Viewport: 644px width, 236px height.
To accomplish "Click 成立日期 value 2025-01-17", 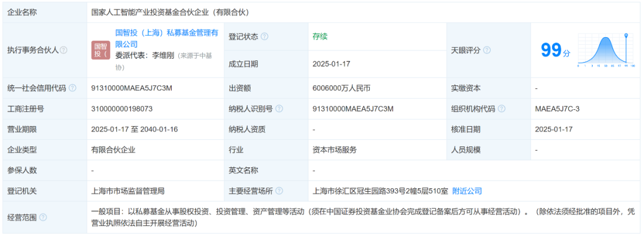I will (332, 64).
